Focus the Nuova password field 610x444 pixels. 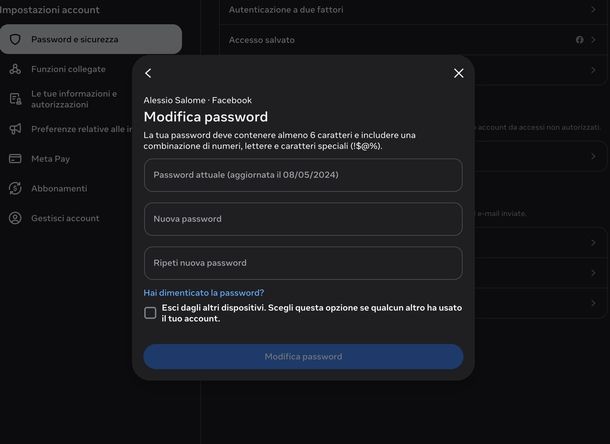[303, 219]
